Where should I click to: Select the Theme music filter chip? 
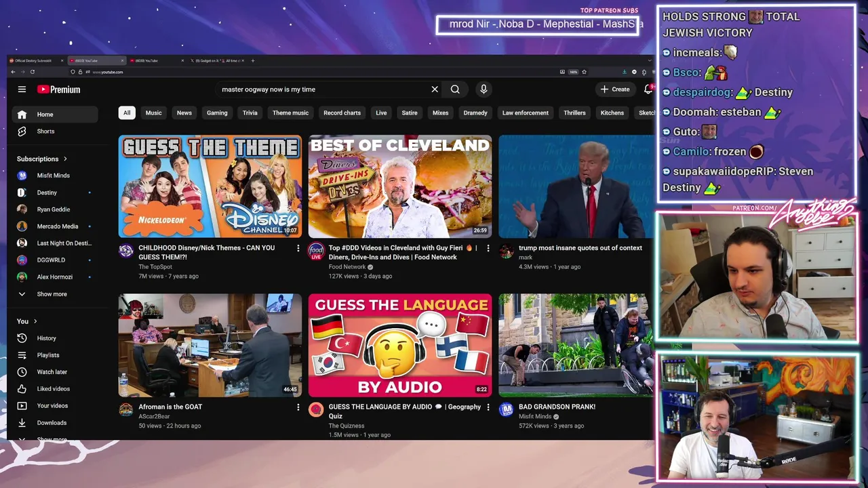click(x=290, y=113)
